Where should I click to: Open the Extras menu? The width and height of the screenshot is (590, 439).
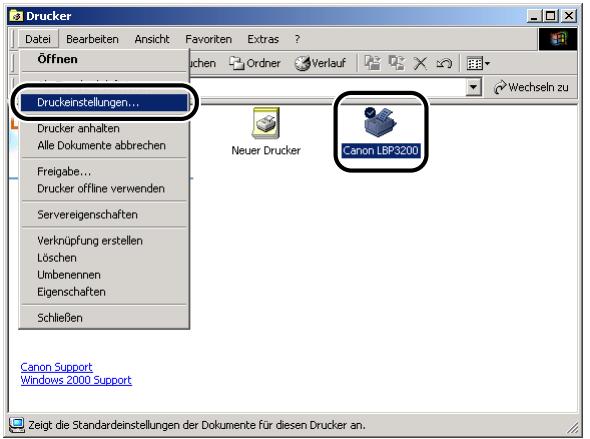click(x=263, y=39)
